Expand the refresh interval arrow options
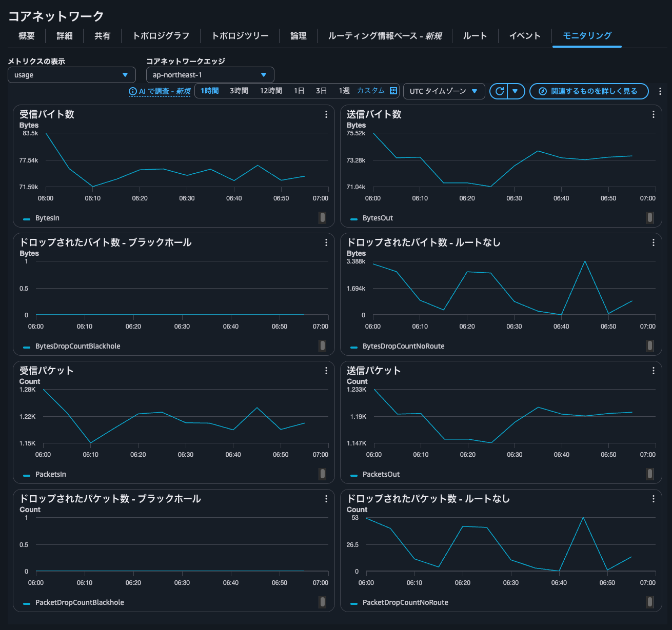The width and height of the screenshot is (672, 630). point(516,91)
